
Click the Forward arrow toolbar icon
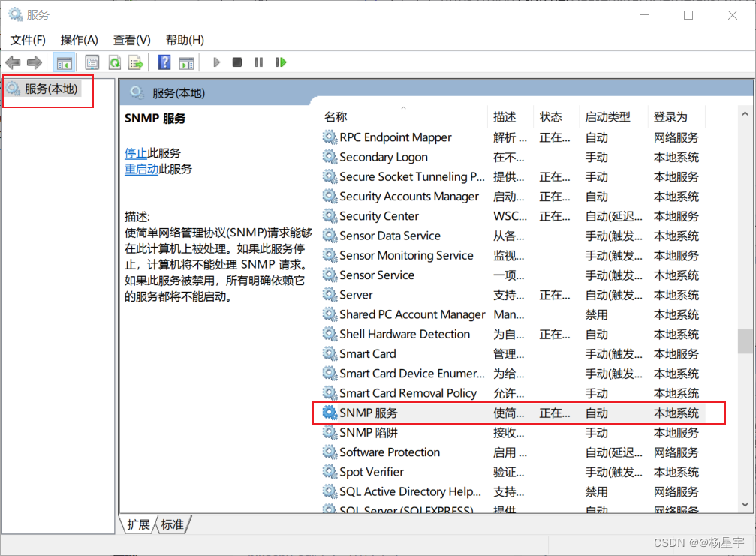[35, 62]
